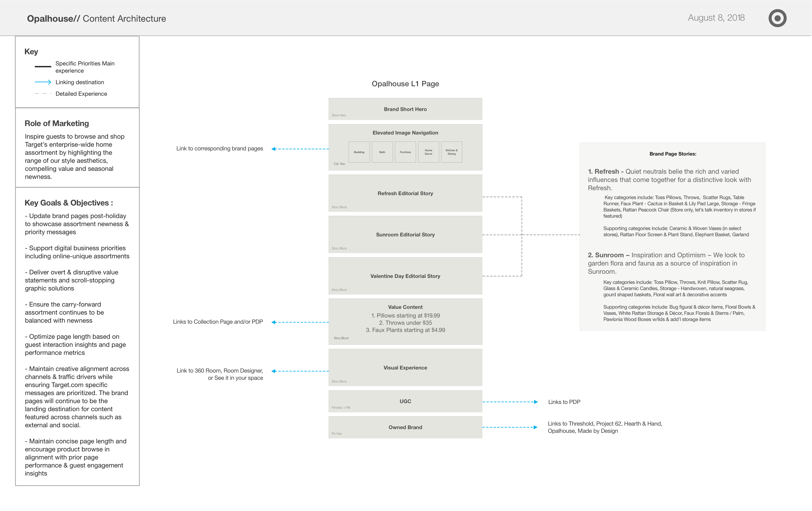
Task: Click the Brand Page Stories heading
Action: point(673,154)
